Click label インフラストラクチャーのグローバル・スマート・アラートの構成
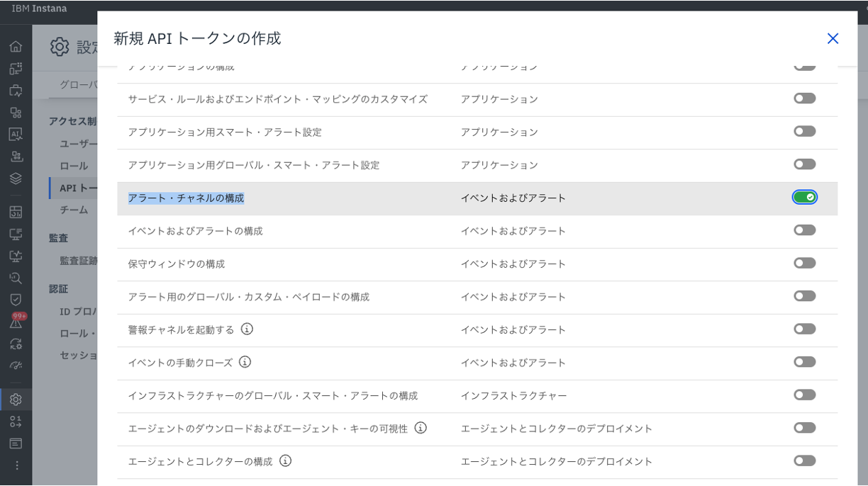Image resolution: width=868 pixels, height=486 pixels. tap(273, 396)
